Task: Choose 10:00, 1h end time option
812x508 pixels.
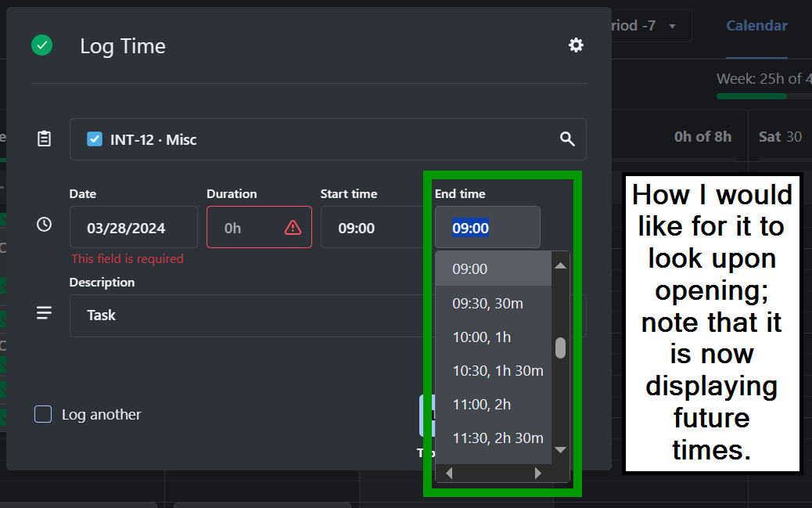Action: click(x=482, y=337)
